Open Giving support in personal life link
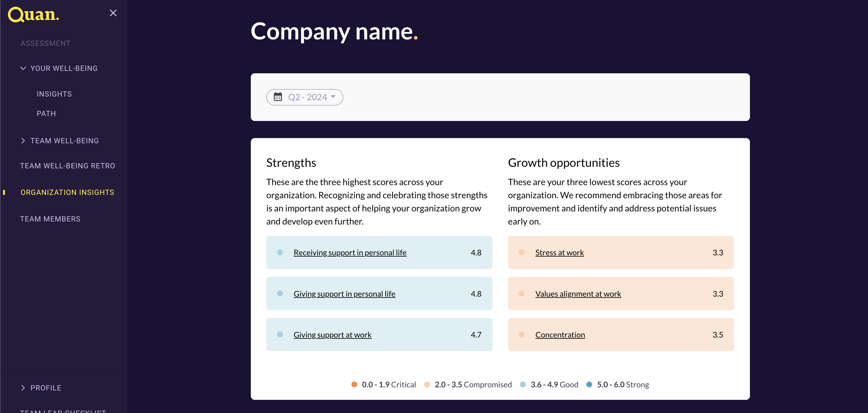 pos(344,294)
